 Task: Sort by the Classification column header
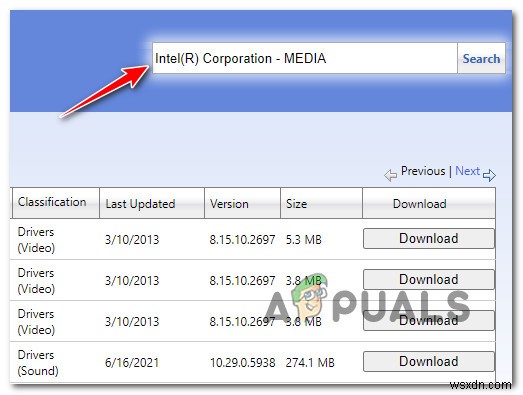[56, 203]
